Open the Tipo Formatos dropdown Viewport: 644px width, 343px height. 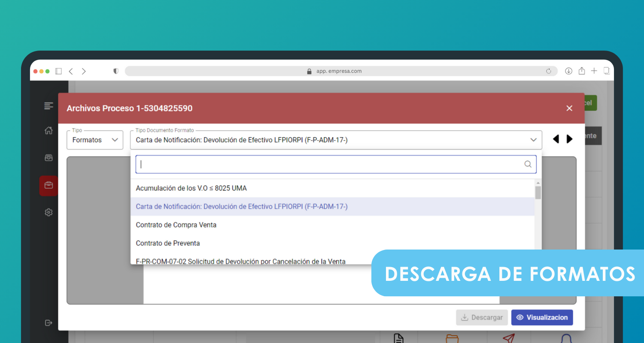(95, 140)
